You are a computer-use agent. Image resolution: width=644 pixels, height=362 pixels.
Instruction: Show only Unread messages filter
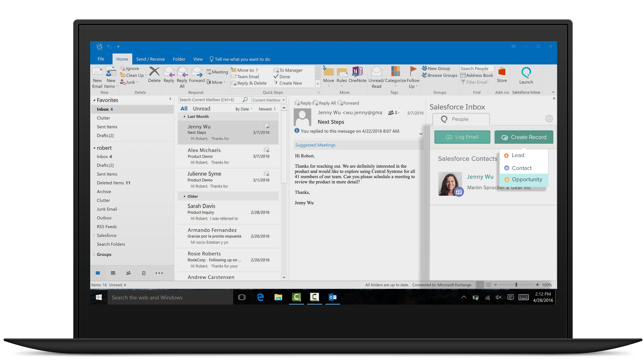click(201, 109)
